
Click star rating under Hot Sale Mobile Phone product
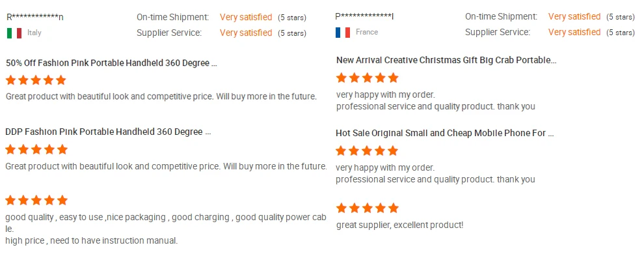pyautogui.click(x=367, y=150)
